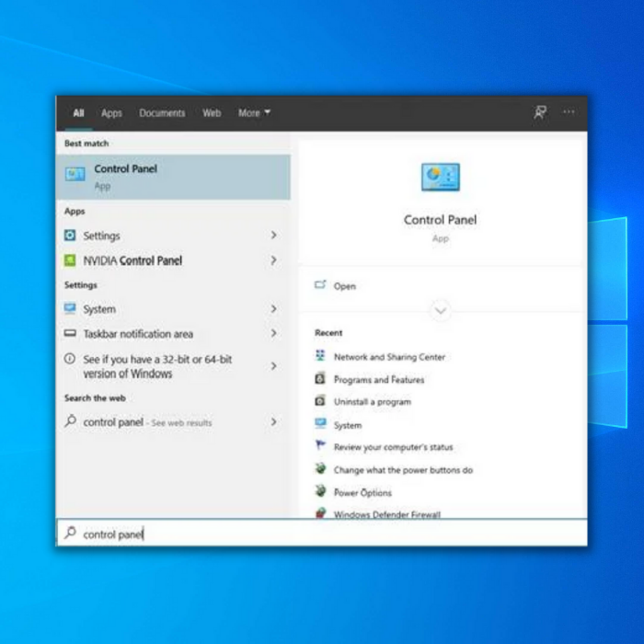
Task: Click the Open icon in preview pane
Action: 320,285
